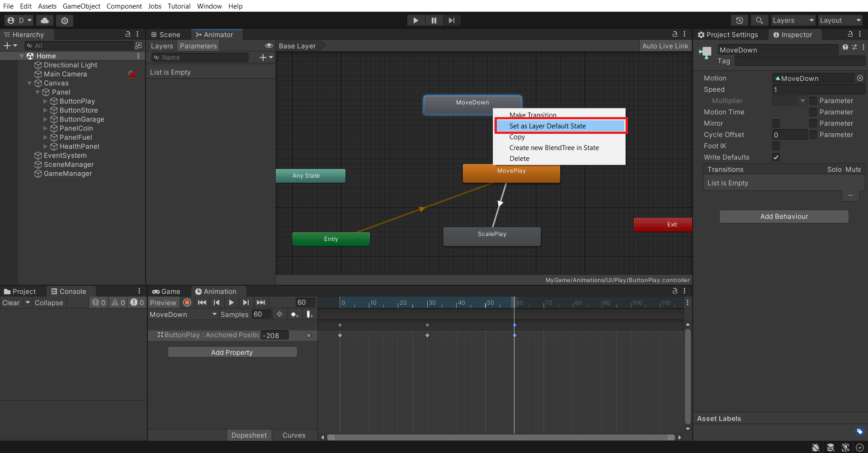
Task: Click the Samples input field
Action: [261, 314]
